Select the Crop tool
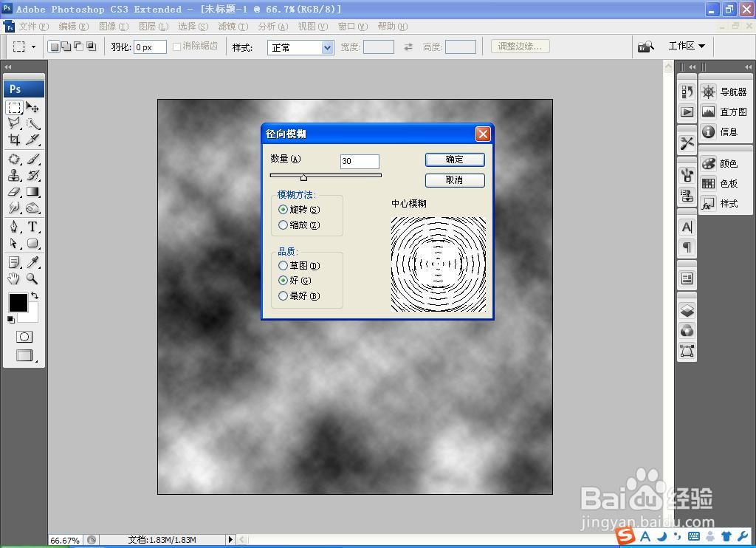The width and height of the screenshot is (756, 548). point(15,140)
